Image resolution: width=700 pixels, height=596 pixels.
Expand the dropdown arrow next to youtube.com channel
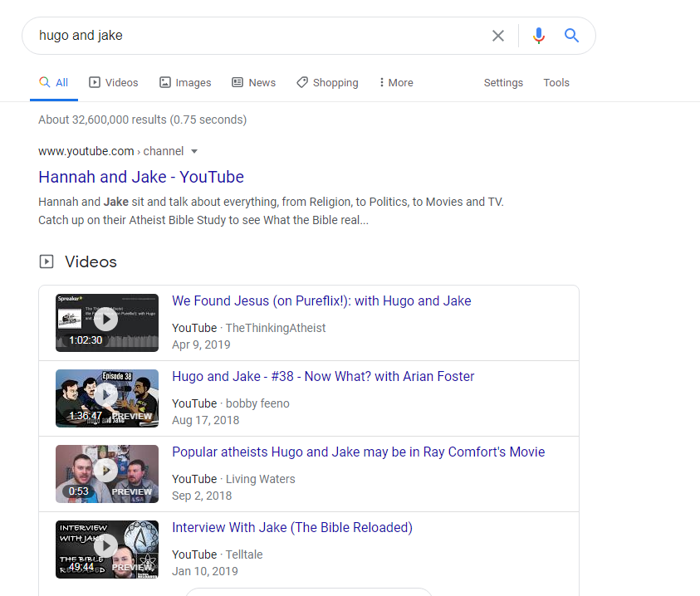tap(194, 151)
